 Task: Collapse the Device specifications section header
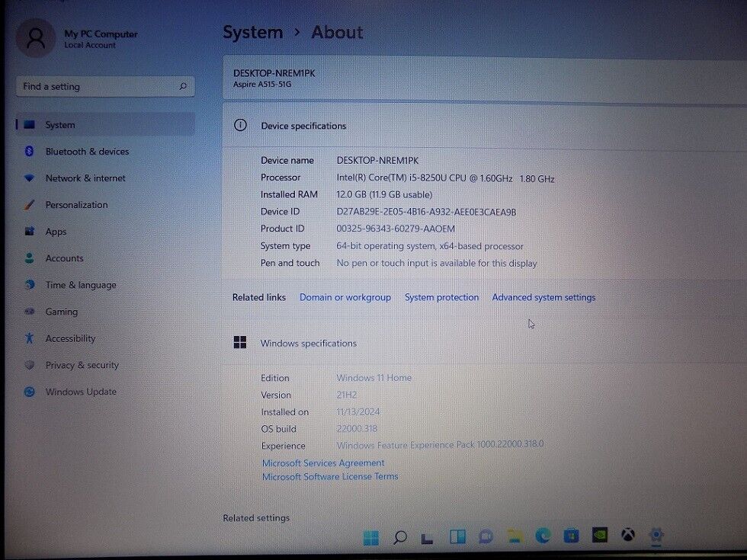click(x=484, y=126)
